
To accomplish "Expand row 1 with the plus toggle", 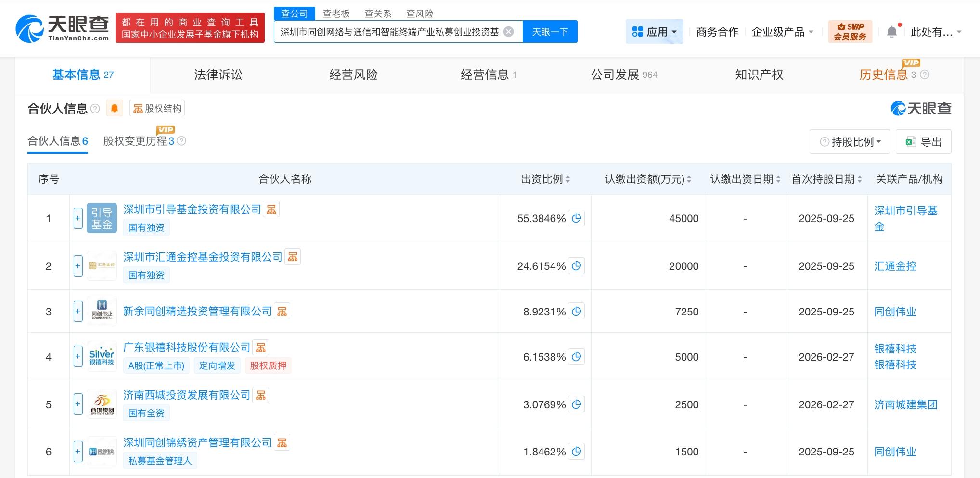I will point(78,218).
